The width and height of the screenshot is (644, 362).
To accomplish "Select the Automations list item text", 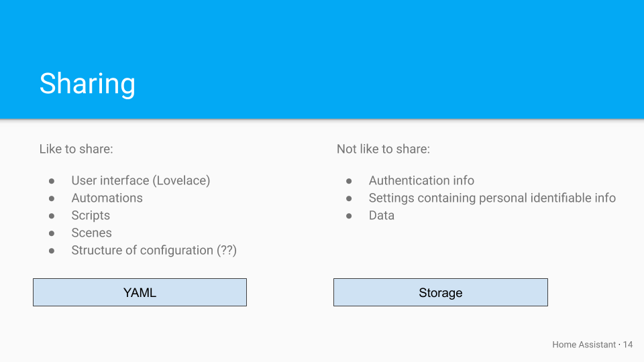I will tap(107, 198).
